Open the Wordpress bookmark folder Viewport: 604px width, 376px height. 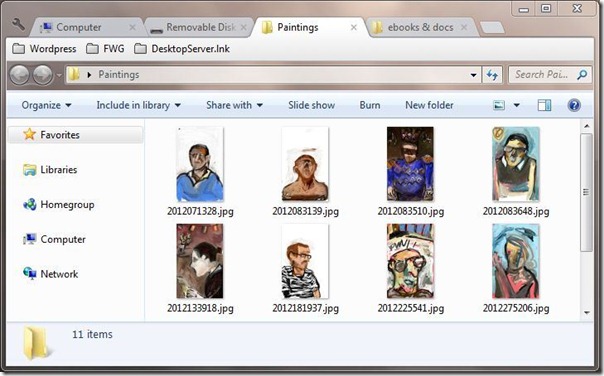44,49
